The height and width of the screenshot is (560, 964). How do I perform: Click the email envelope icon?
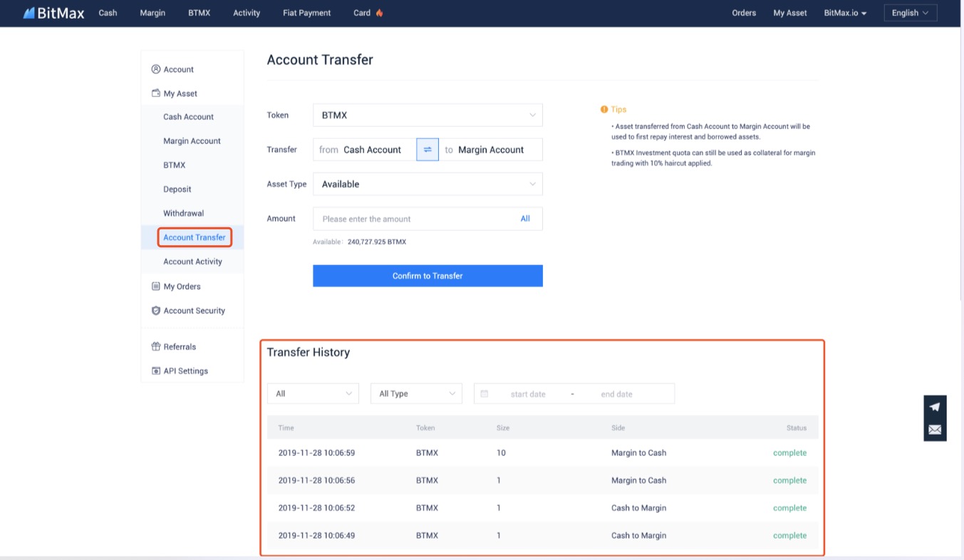(935, 430)
